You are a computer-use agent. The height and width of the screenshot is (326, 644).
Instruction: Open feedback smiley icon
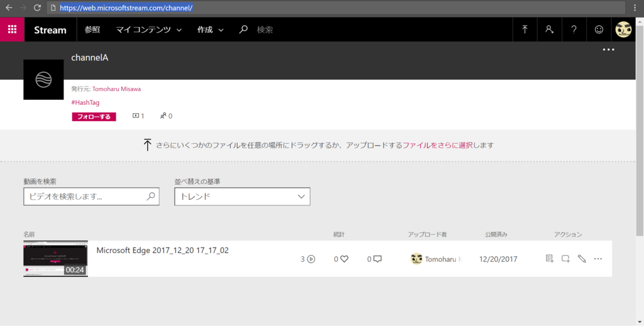point(599,30)
